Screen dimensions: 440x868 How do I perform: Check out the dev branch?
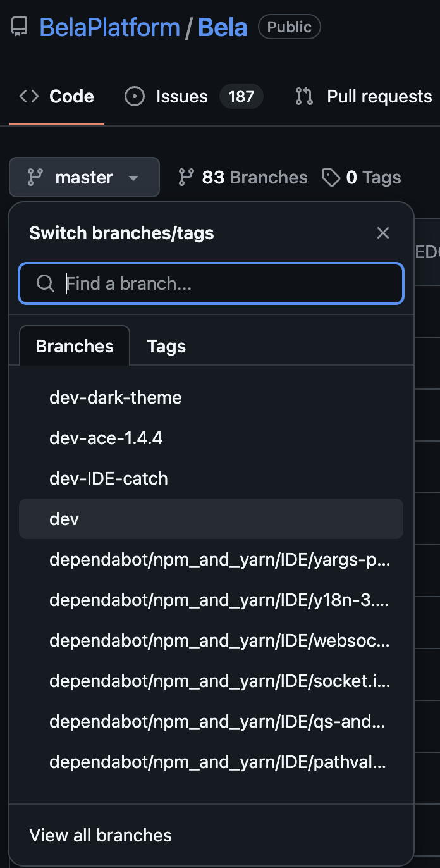(x=64, y=519)
